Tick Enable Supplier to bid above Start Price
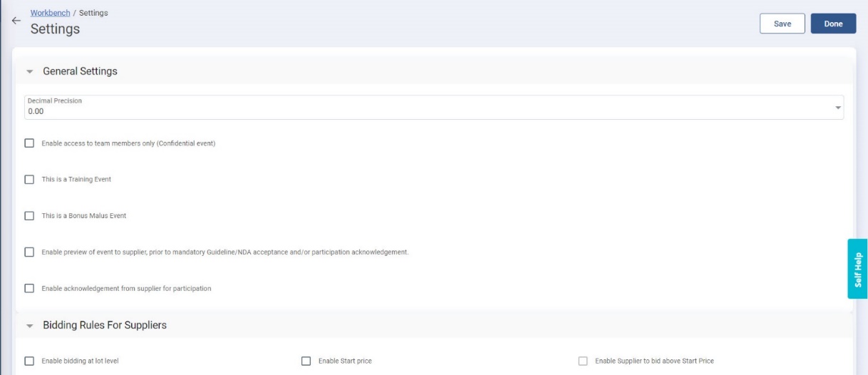Viewport: 868px width, 375px height. click(584, 361)
